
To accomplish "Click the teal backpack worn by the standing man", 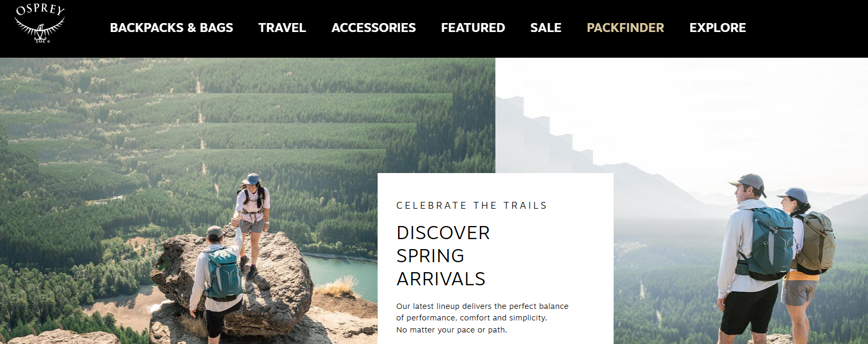I will coord(771,243).
